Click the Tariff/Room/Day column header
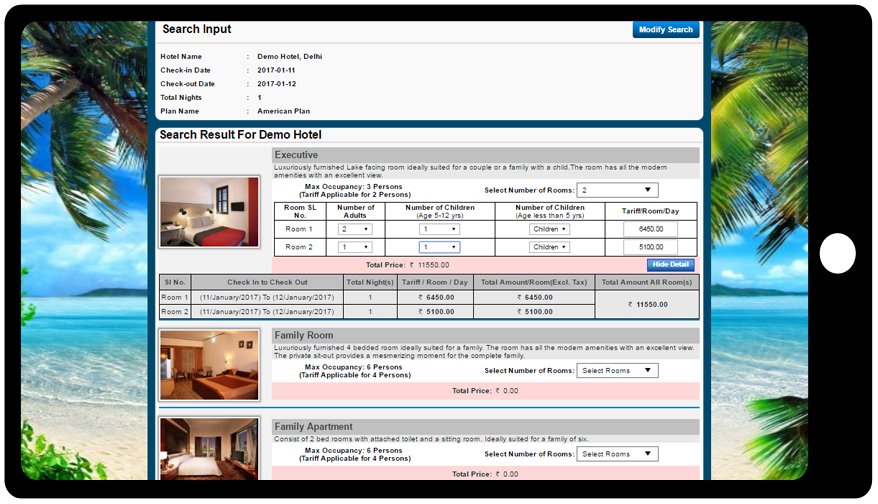 tap(651, 211)
